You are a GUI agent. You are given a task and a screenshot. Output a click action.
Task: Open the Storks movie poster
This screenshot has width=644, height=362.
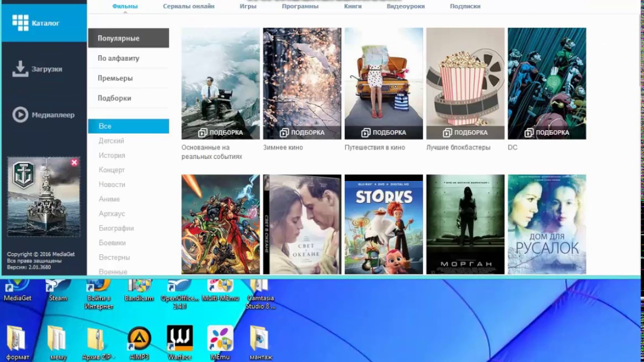coord(383,224)
